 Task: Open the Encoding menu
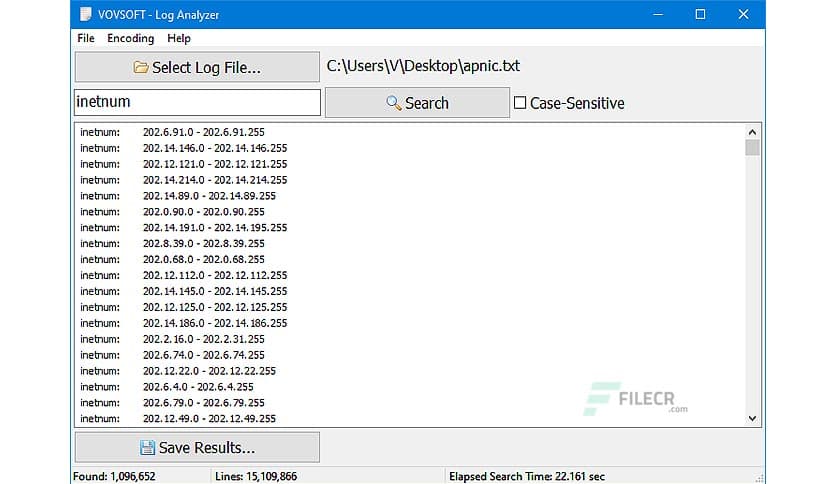131,38
